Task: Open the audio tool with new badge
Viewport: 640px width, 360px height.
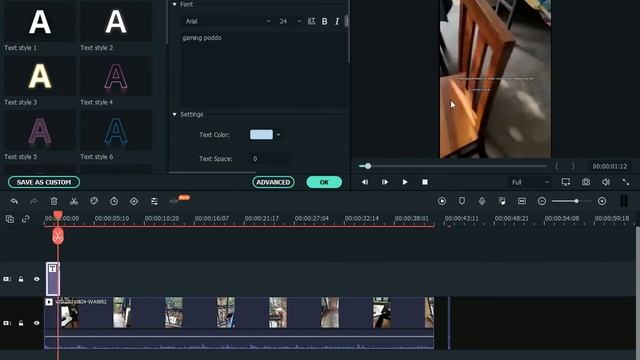Action: [179, 200]
